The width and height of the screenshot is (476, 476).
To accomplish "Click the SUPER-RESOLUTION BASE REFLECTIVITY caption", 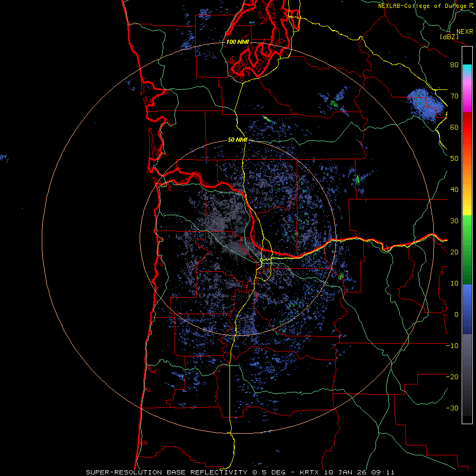I will 167,472.
